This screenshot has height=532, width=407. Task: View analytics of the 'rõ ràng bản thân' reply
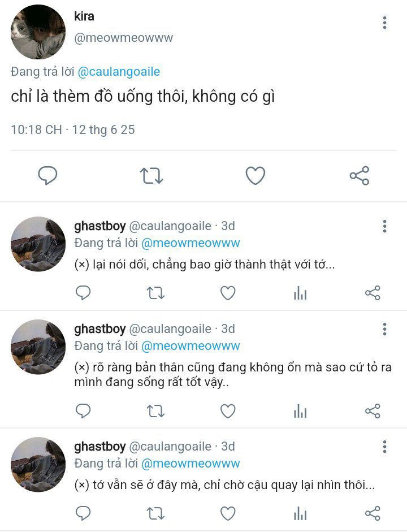[300, 411]
